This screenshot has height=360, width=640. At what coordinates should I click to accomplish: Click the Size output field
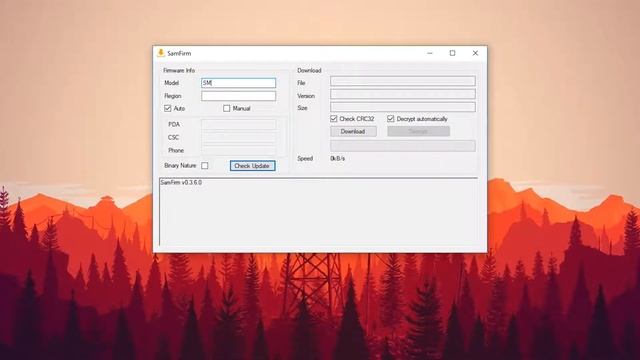point(403,107)
